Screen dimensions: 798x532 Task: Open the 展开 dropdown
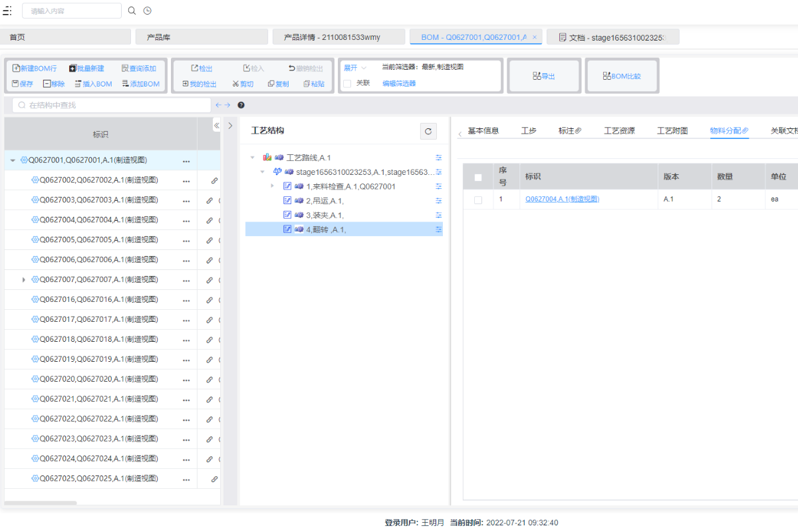[x=355, y=68]
